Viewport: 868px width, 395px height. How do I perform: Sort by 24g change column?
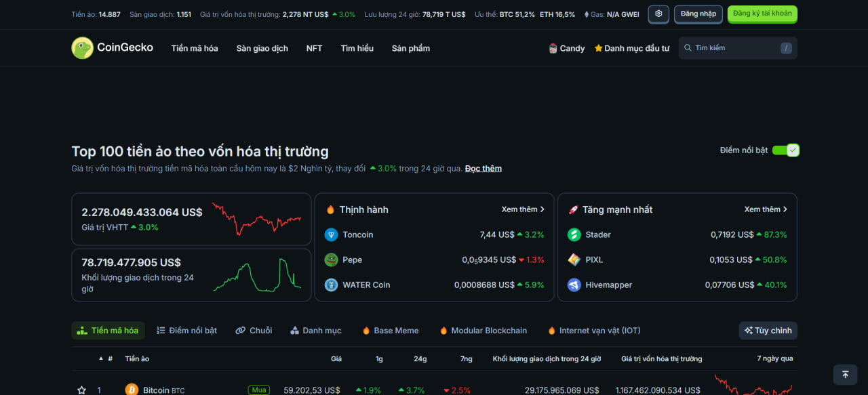tap(420, 359)
